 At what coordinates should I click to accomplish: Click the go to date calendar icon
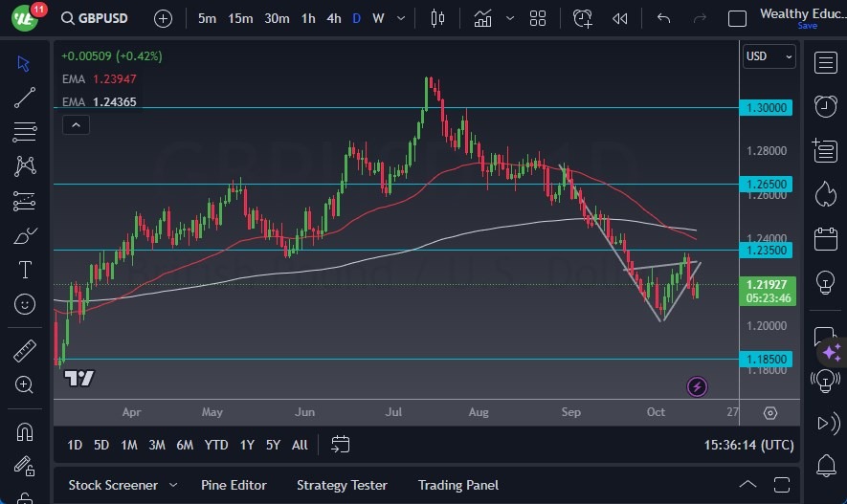(x=341, y=445)
